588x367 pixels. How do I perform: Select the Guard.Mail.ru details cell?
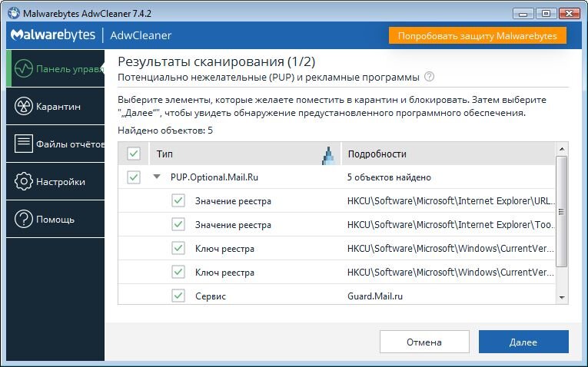click(375, 296)
